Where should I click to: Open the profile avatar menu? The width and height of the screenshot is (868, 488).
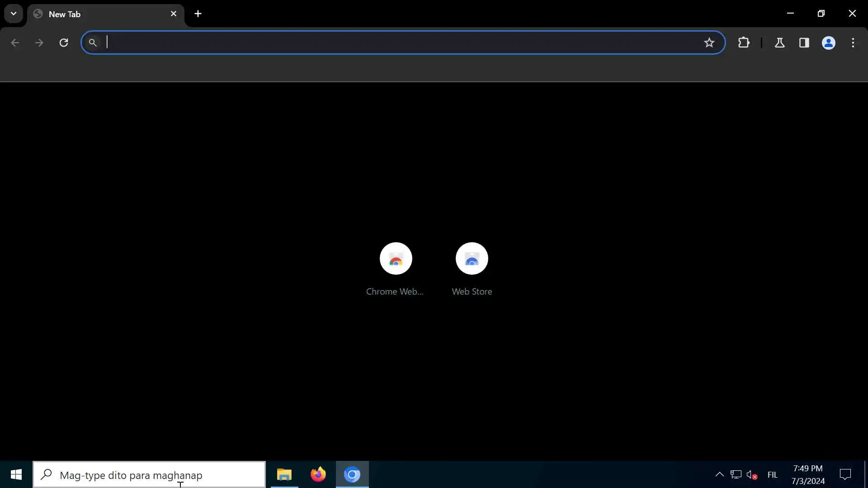[x=828, y=42]
